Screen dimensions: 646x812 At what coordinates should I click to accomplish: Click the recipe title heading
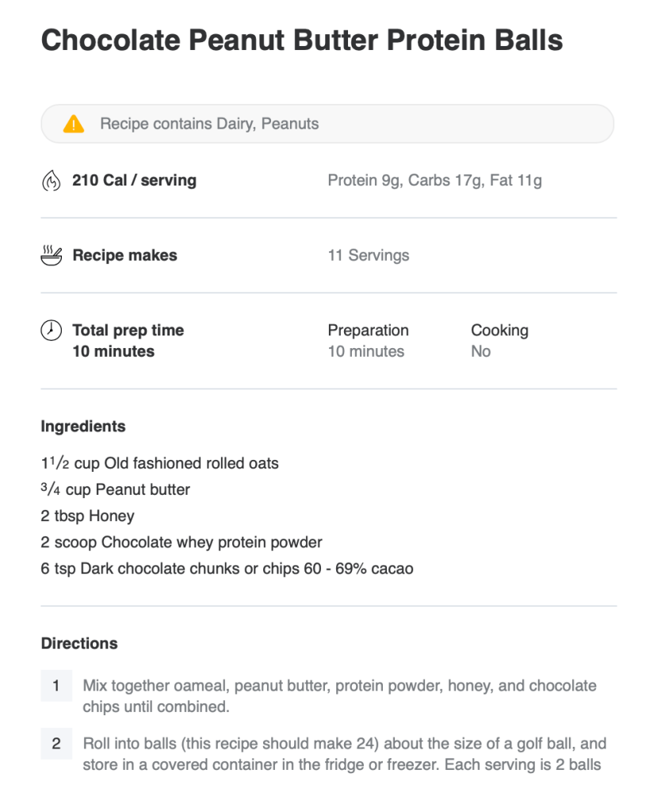(x=302, y=40)
